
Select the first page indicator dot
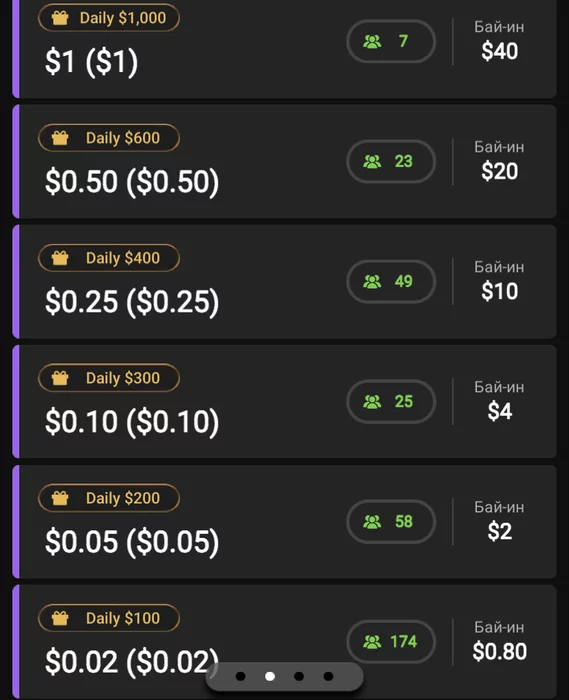pos(241,676)
